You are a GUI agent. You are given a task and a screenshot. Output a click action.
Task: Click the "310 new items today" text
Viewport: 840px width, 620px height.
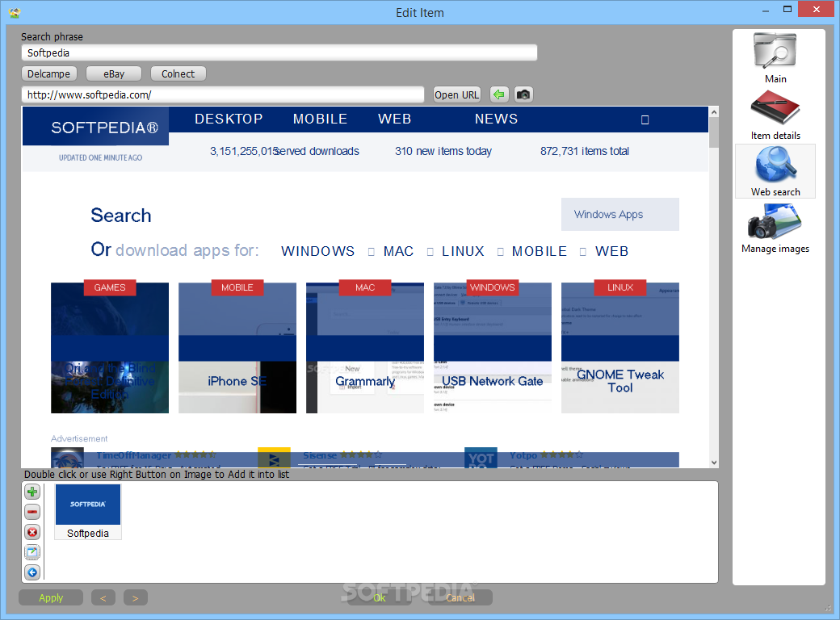point(443,151)
